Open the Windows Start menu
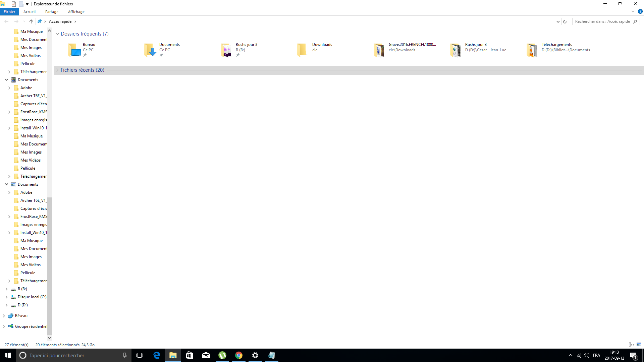 coord(8,355)
